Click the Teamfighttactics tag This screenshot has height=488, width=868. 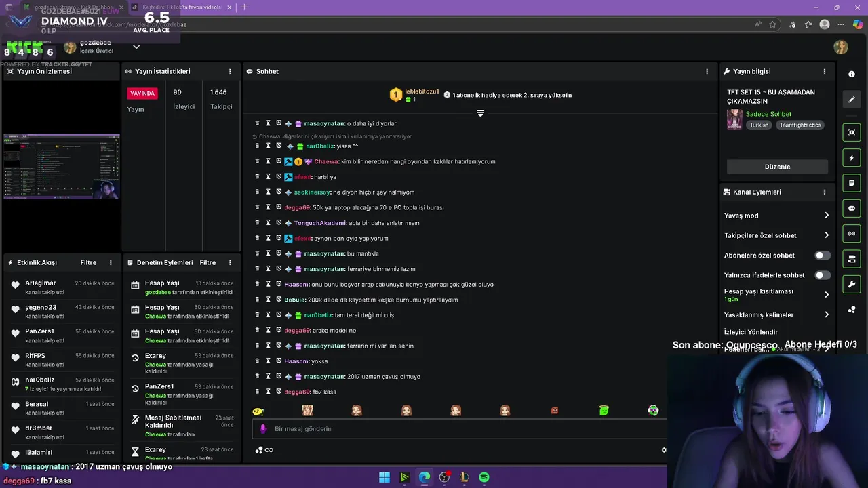point(800,125)
